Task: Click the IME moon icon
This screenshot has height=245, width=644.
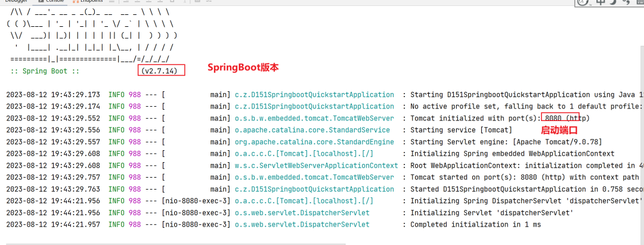Action: tap(613, 2)
